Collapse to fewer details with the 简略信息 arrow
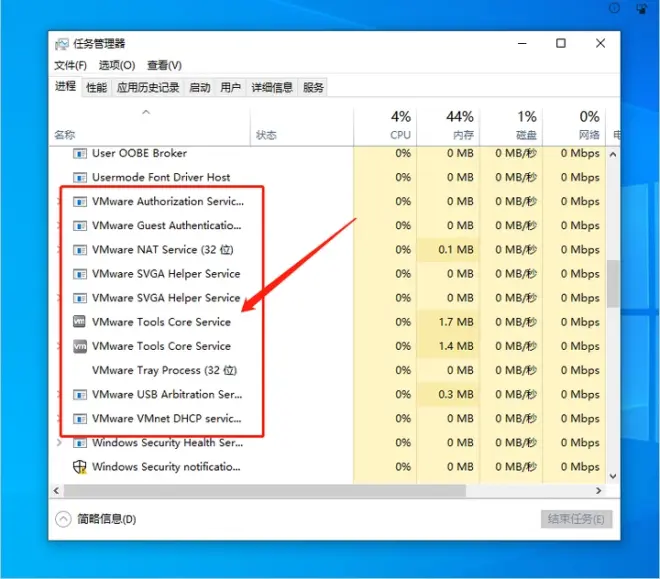Viewport: 660px width, 579px height. tap(63, 519)
